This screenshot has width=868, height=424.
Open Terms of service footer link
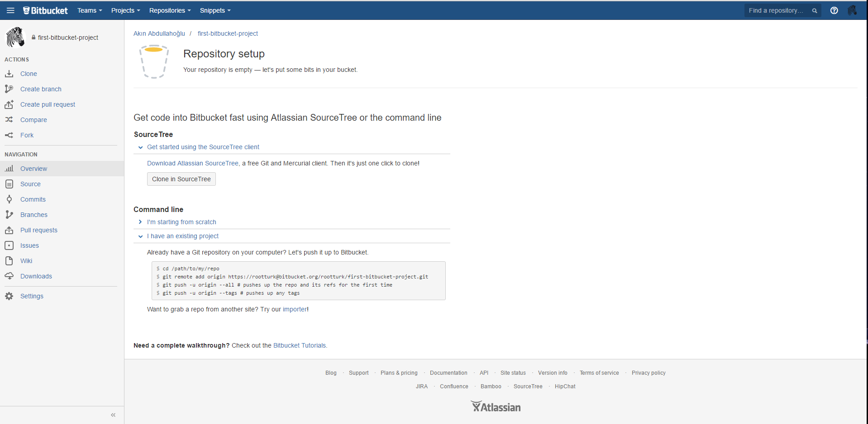(599, 373)
